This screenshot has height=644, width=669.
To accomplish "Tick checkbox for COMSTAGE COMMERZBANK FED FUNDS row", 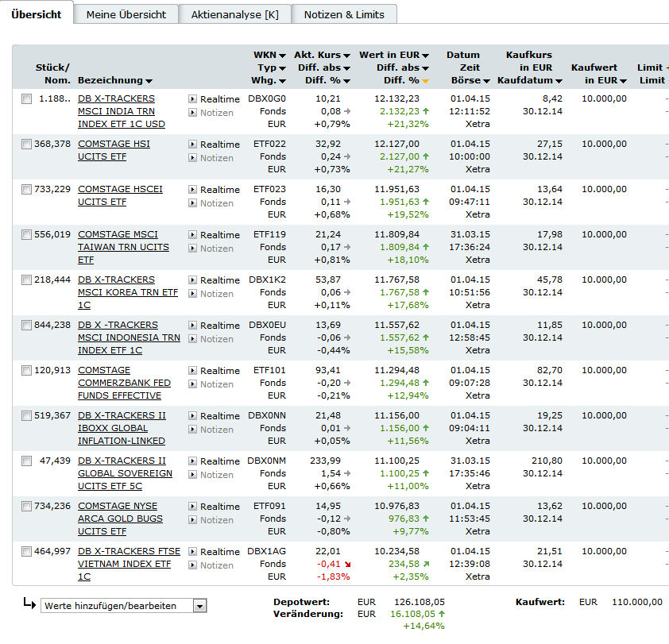I will 26,370.
